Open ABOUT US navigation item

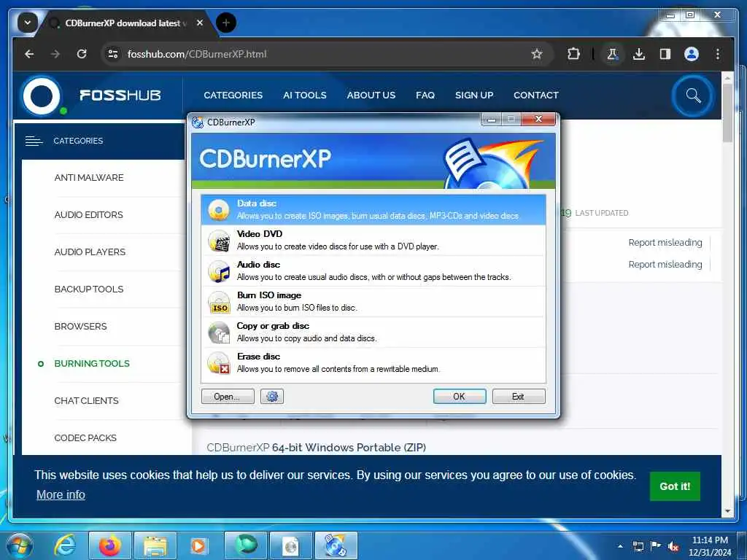371,96
